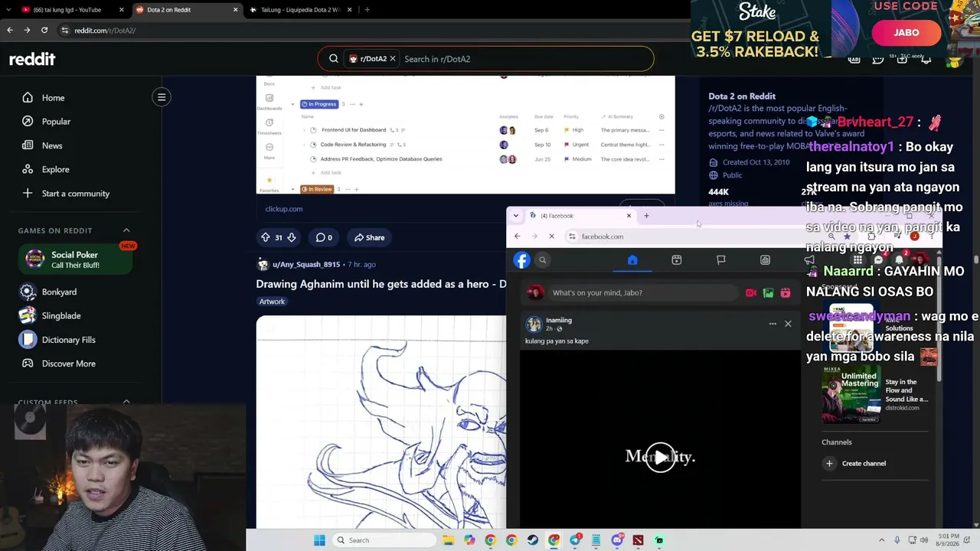Screen dimensions: 980x551
Task: Open Facebook Reels tab icon
Action: pos(677,260)
